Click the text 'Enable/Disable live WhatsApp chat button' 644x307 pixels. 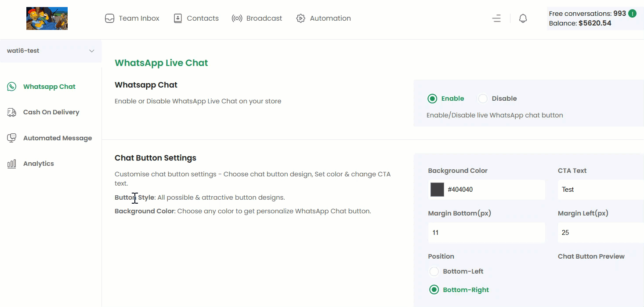[495, 115]
